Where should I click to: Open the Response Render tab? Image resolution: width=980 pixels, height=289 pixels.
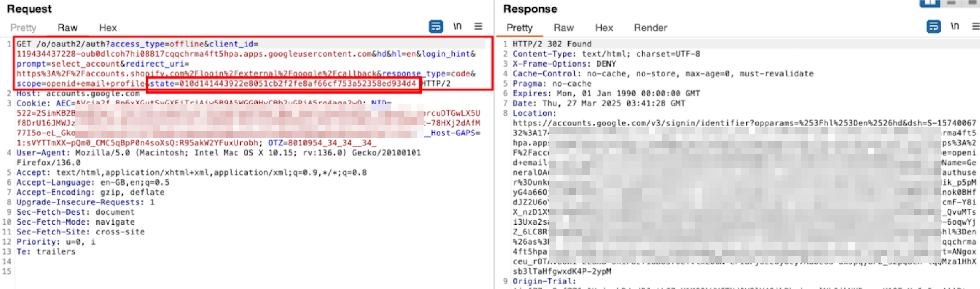(650, 28)
